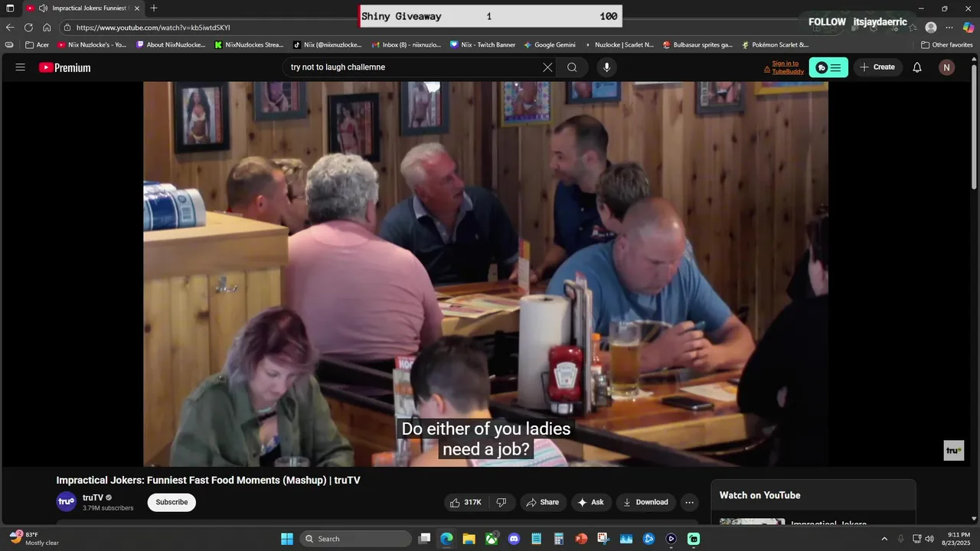Viewport: 980px width, 551px height.
Task: Click the Ask button
Action: tap(591, 502)
